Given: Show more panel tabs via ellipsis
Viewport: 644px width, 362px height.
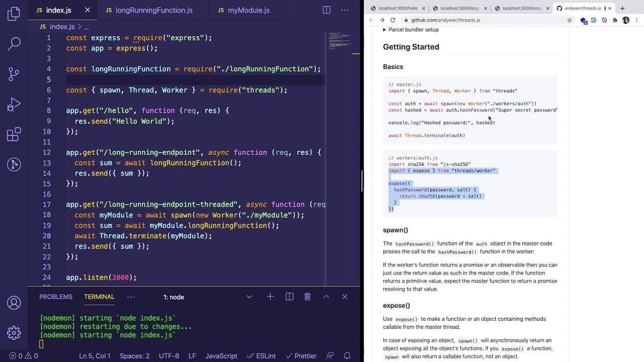Looking at the screenshot, I should [131, 297].
